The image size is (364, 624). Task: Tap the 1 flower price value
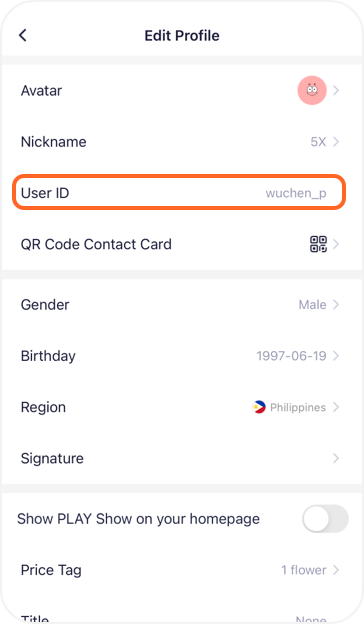pos(304,570)
